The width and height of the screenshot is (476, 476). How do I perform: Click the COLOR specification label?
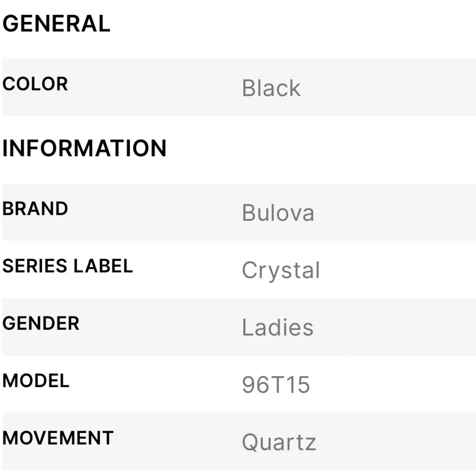[35, 84]
